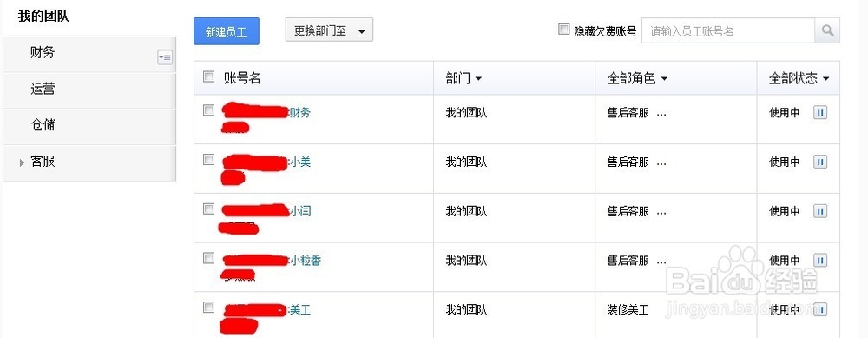Pause the 财务 account with pause icon
Viewport: 868px width, 338px height.
pyautogui.click(x=820, y=112)
